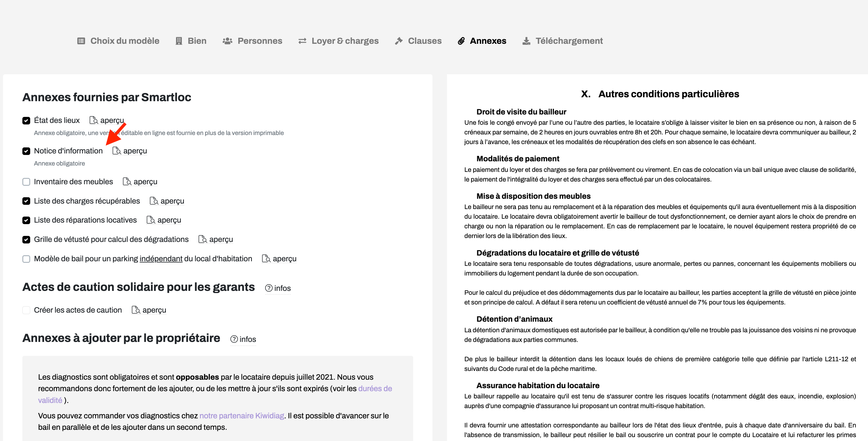
Task: Open aperçu link for Notice d'information
Action: pos(135,151)
